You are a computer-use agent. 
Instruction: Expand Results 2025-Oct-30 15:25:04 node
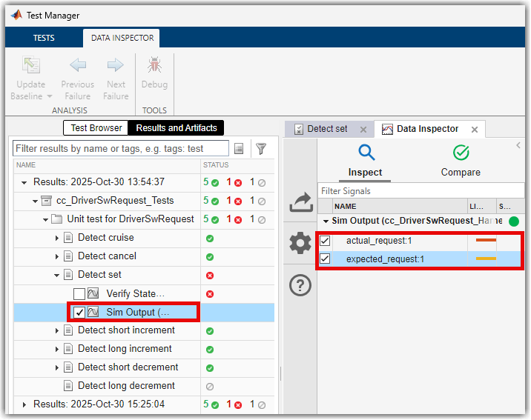pyautogui.click(x=24, y=404)
